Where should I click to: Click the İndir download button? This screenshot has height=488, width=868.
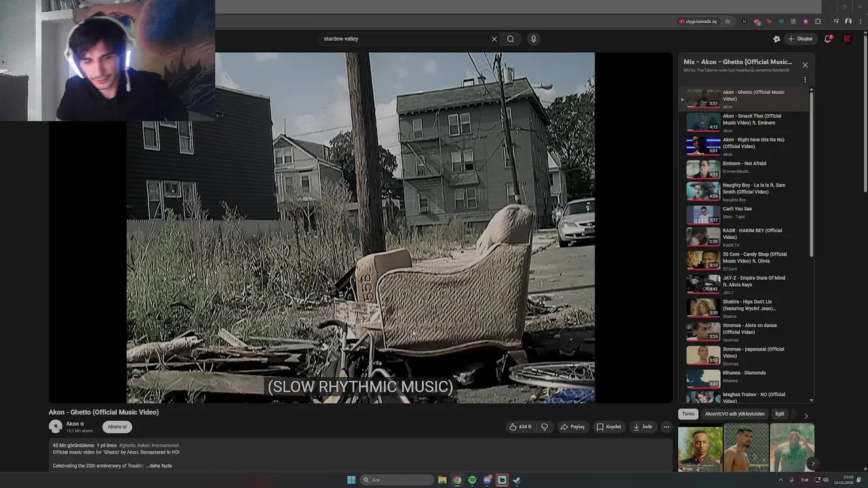(643, 427)
